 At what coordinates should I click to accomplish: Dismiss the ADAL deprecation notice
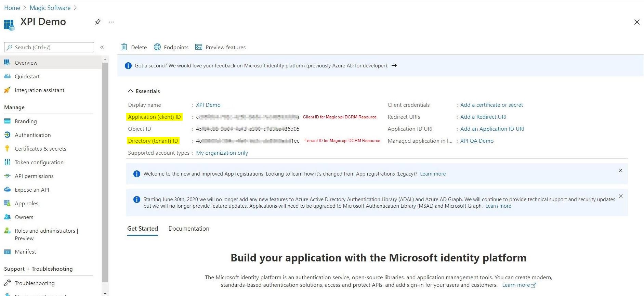pyautogui.click(x=621, y=196)
